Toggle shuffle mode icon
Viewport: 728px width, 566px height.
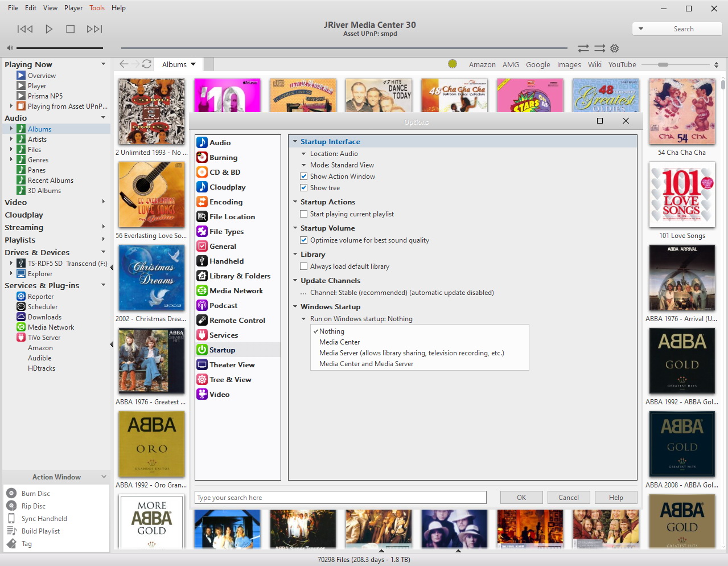pos(599,48)
